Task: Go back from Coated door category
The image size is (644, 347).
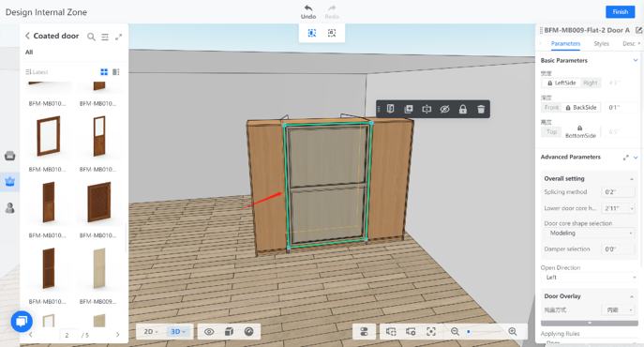Action: [x=27, y=36]
